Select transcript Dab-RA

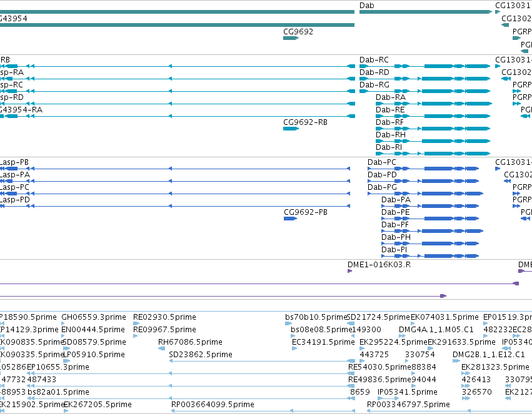(391, 97)
